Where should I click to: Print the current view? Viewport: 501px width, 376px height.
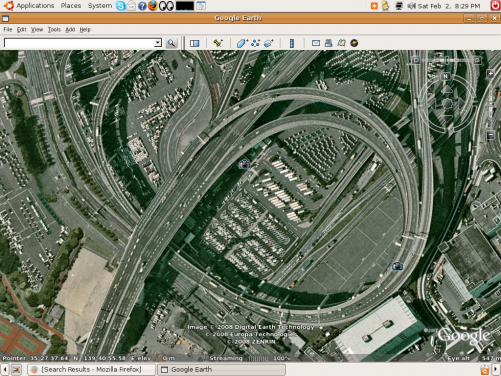coord(328,43)
